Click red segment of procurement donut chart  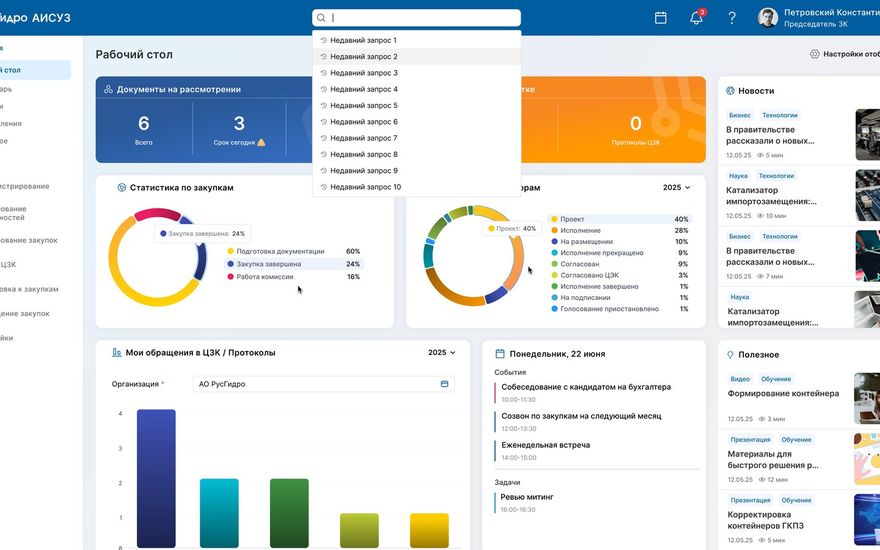coord(156,213)
